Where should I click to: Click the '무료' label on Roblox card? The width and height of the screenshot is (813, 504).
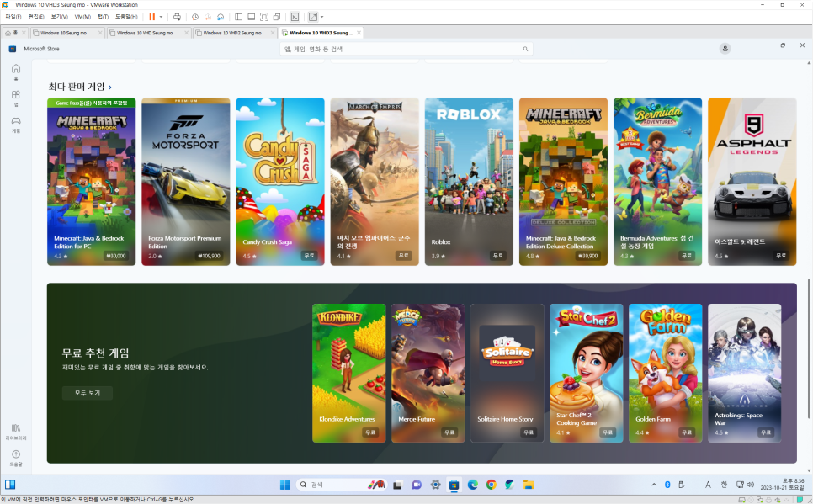pos(497,256)
